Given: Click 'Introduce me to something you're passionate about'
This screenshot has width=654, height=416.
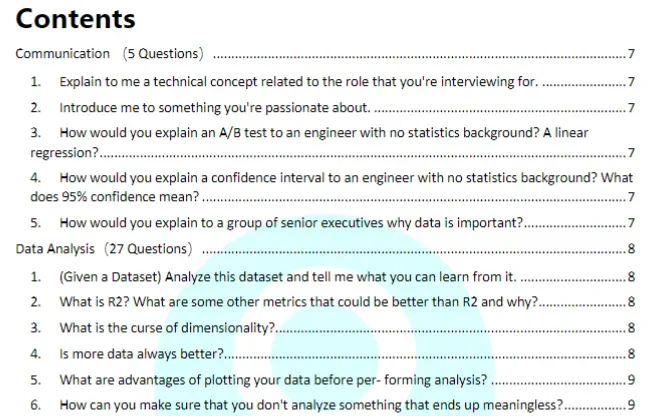Looking at the screenshot, I should tap(214, 107).
